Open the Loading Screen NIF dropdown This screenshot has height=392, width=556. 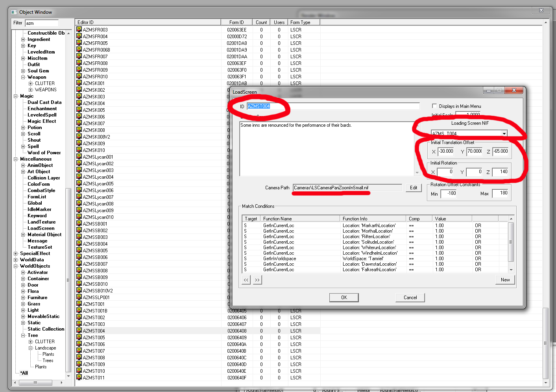point(504,133)
